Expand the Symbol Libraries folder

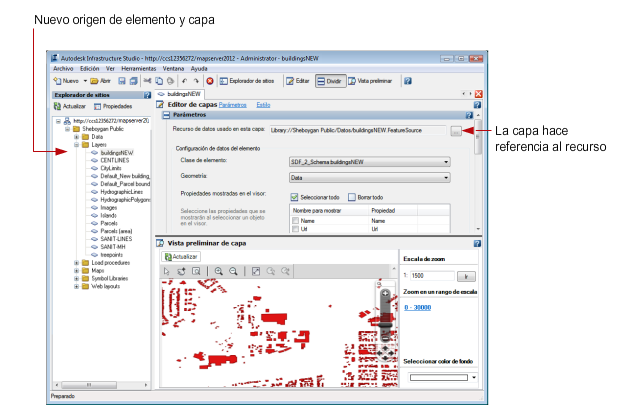(76, 279)
